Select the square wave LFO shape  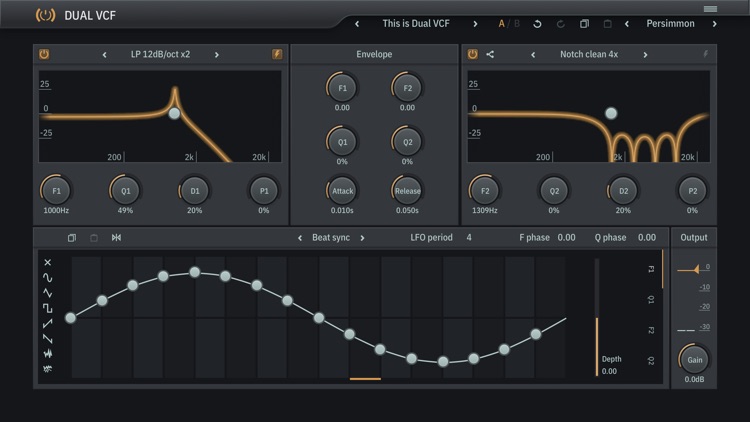click(x=47, y=308)
